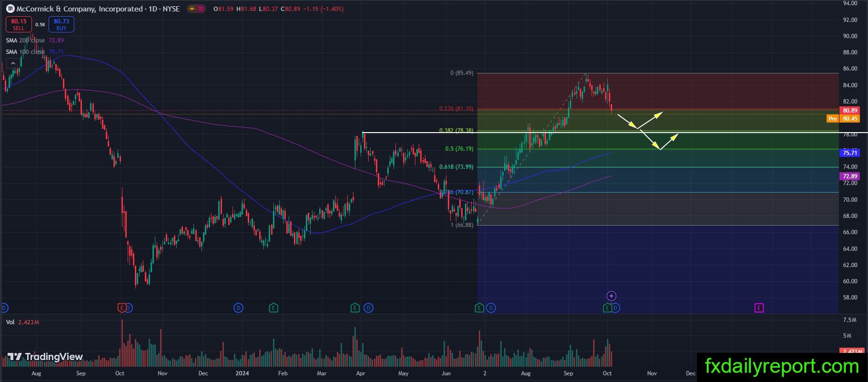Open the dividend D marker in early July 2024
This screenshot has height=382, width=868.
491,308
